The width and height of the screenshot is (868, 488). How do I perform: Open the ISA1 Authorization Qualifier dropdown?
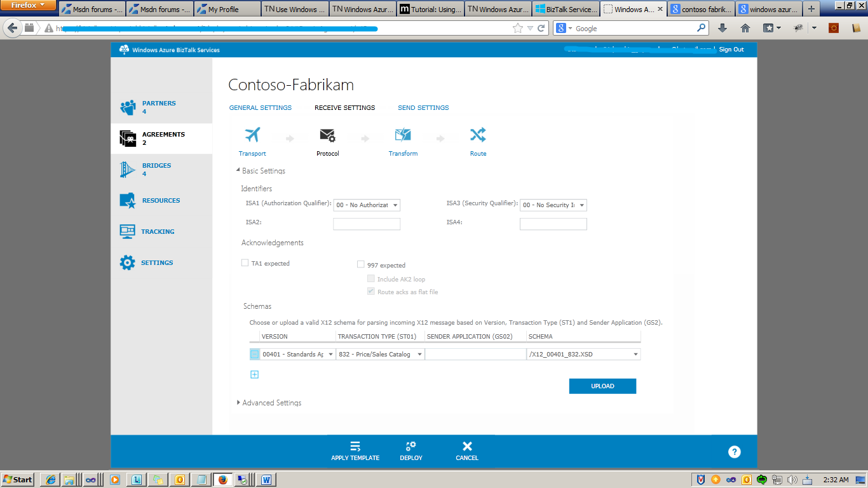pyautogui.click(x=367, y=205)
